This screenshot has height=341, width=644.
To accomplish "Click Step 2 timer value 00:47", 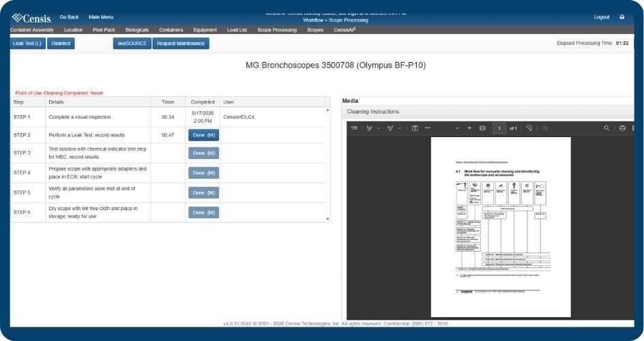I will coord(168,135).
